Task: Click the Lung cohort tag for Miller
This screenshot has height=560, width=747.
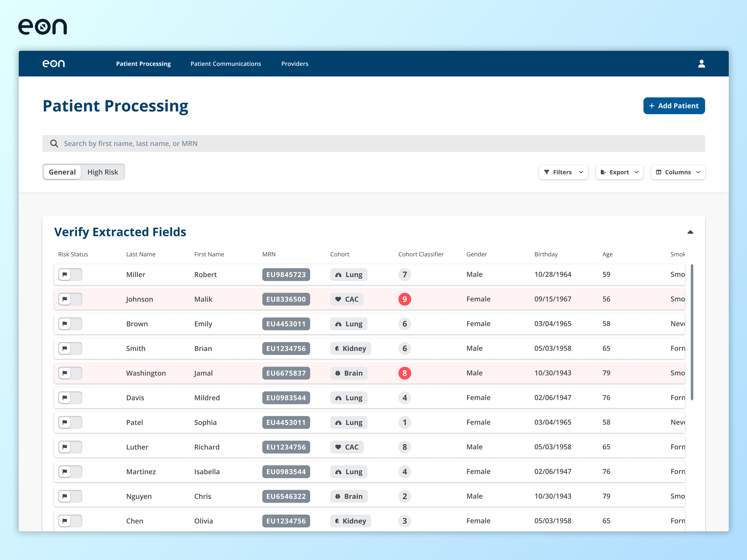Action: (x=348, y=274)
